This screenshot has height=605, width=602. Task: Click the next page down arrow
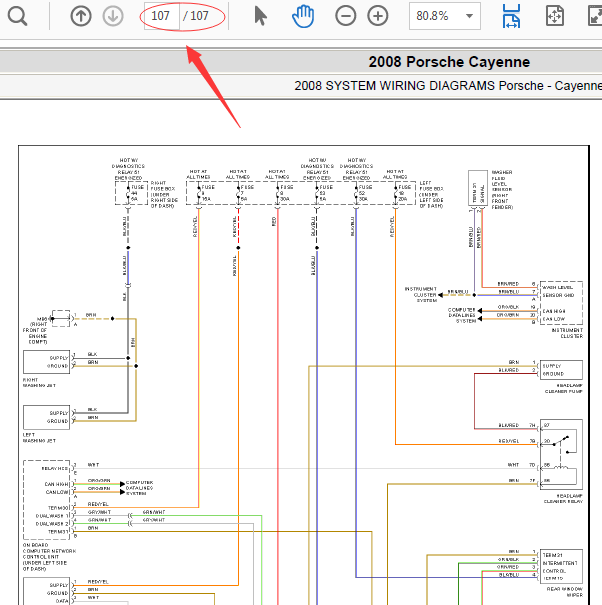(113, 16)
